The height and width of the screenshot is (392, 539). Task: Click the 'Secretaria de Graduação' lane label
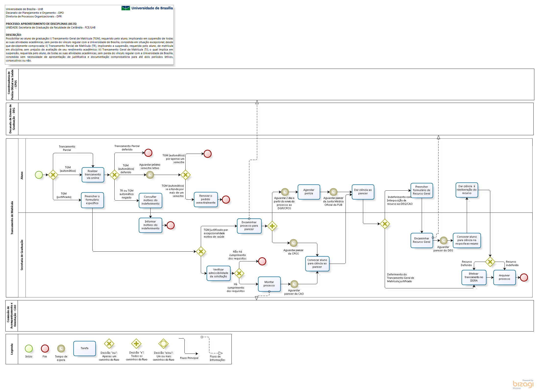click(22, 255)
